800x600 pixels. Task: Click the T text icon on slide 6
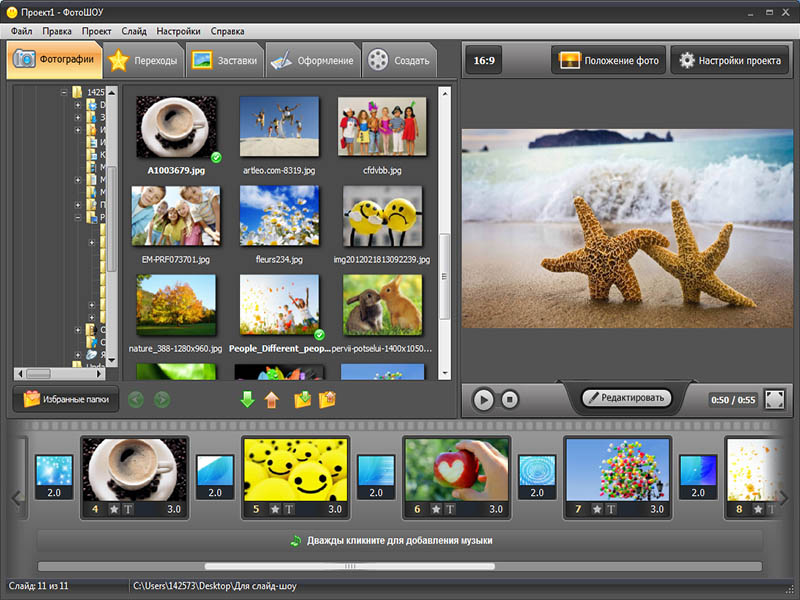pyautogui.click(x=451, y=509)
